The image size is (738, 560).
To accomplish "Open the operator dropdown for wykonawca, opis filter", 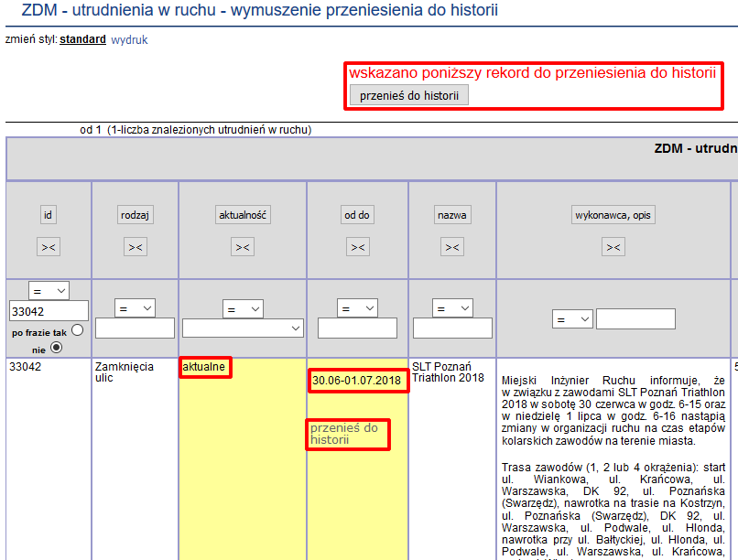I will click(x=573, y=319).
